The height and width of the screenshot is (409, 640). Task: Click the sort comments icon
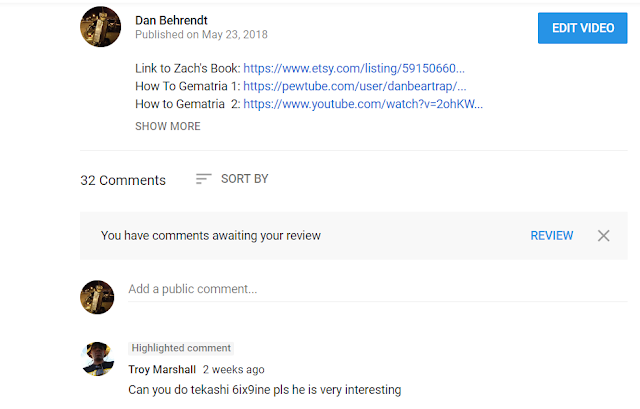[x=204, y=179]
